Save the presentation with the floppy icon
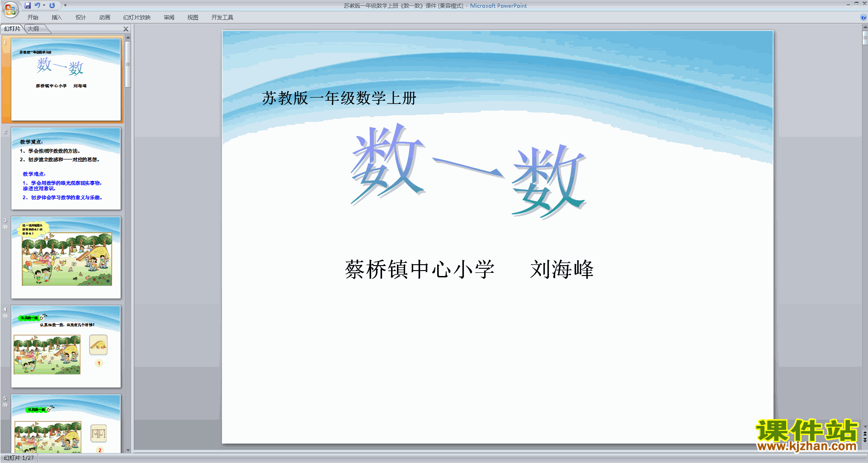This screenshot has height=463, width=868. 28,5
